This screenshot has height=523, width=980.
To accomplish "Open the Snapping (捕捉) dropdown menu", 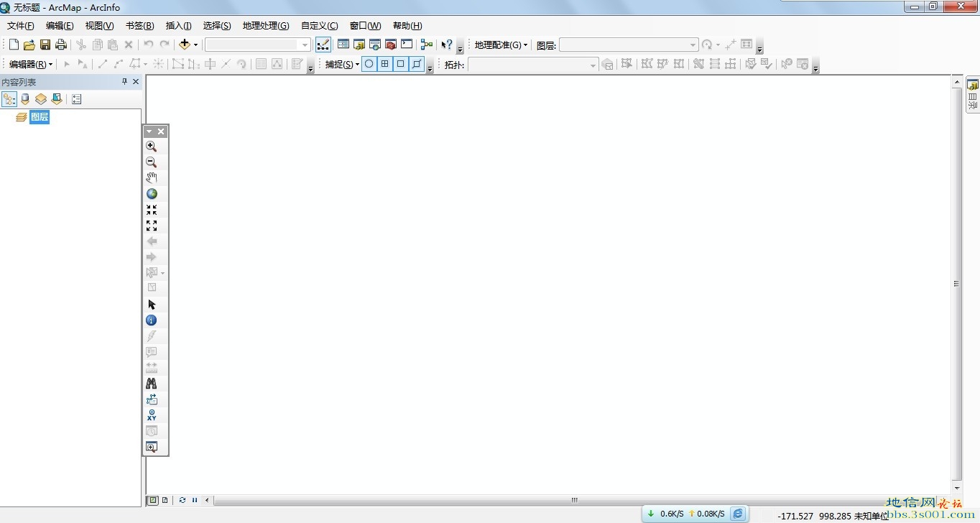I will point(342,64).
